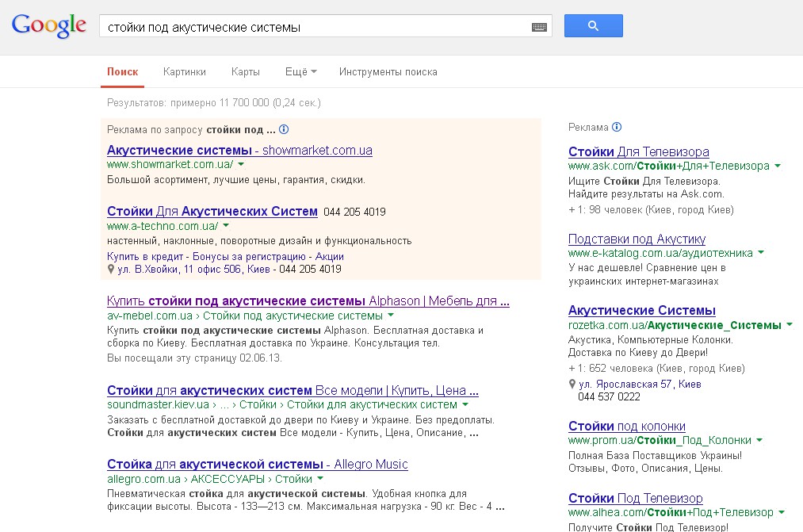
Task: Switch to the Картинки tab
Action: click(185, 71)
